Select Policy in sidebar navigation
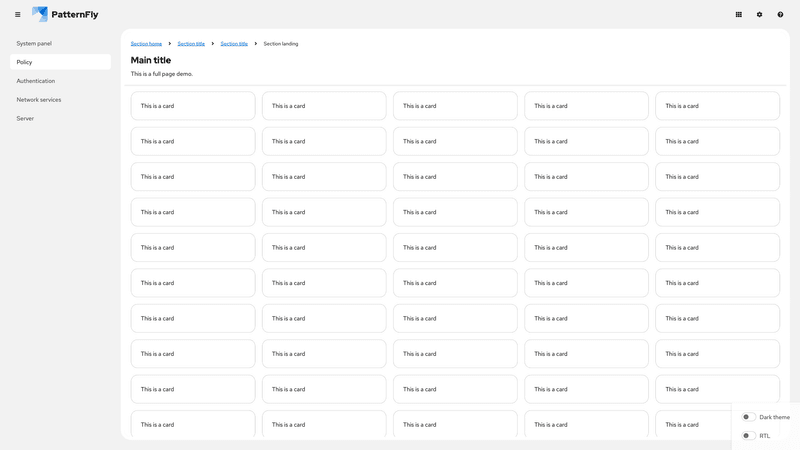 click(60, 62)
